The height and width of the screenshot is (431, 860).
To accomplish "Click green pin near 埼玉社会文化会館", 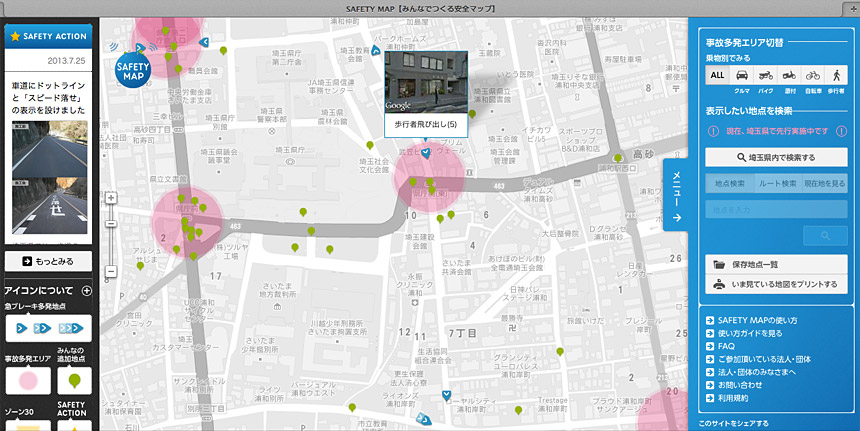I will point(370,145).
